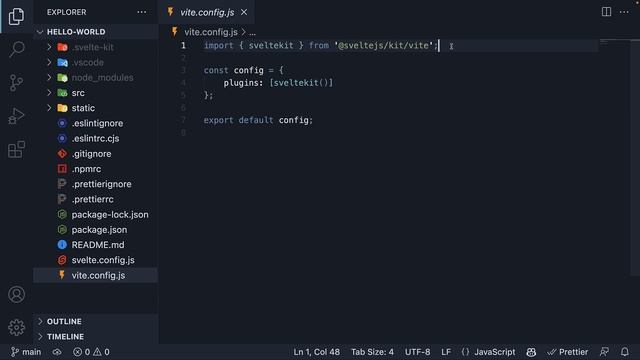The width and height of the screenshot is (640, 360).
Task: Click the main branch indicator in status bar
Action: (x=26, y=352)
